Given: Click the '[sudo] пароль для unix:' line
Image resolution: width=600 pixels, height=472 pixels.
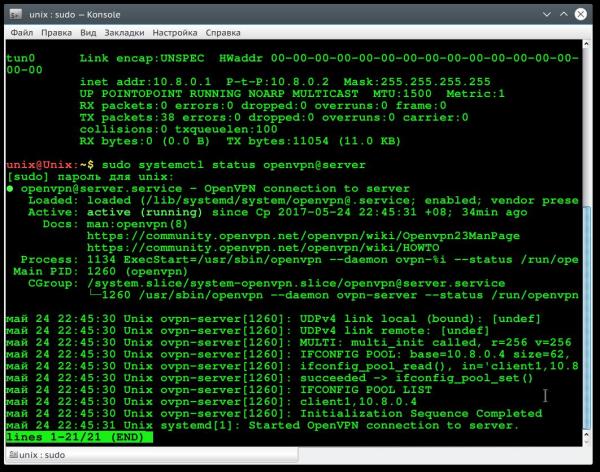Looking at the screenshot, I should (90, 176).
